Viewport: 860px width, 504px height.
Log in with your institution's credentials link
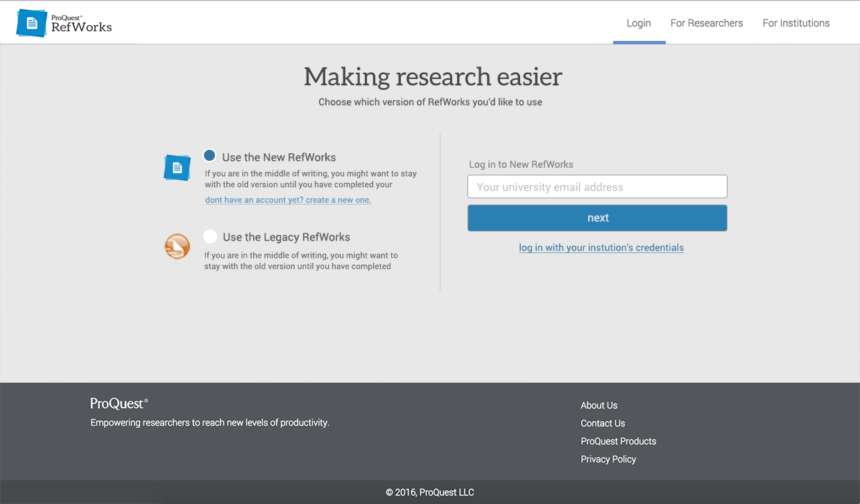[x=601, y=247]
